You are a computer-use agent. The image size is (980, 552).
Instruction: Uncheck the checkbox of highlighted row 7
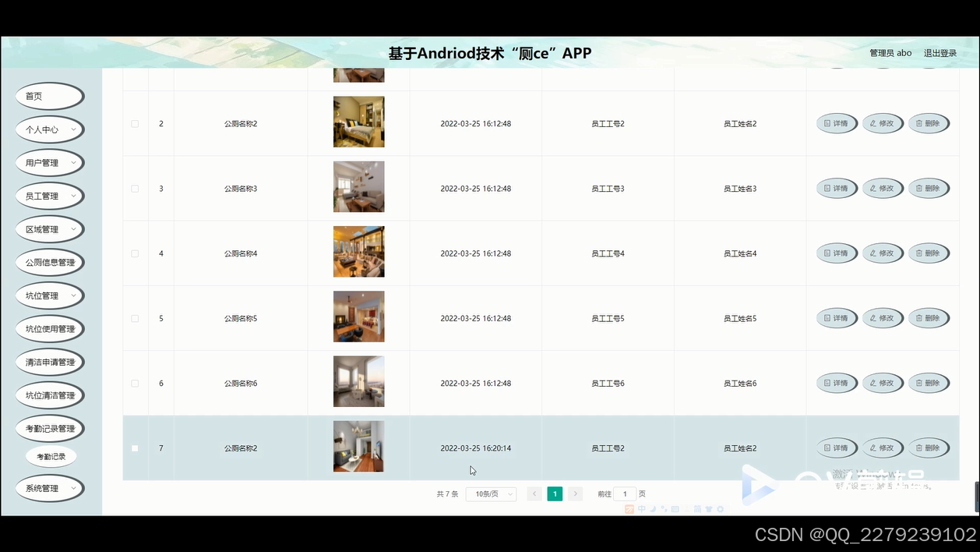click(x=134, y=448)
